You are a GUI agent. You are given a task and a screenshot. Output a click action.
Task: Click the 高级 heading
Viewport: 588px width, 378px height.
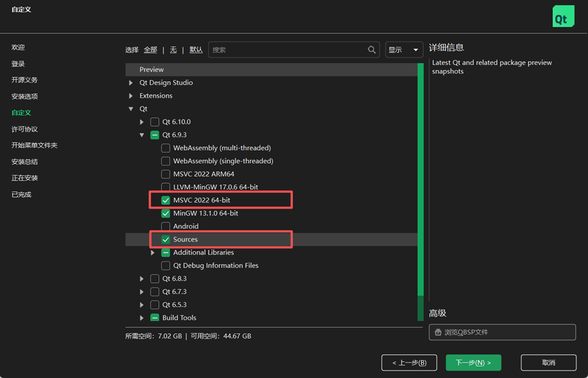pyautogui.click(x=438, y=313)
